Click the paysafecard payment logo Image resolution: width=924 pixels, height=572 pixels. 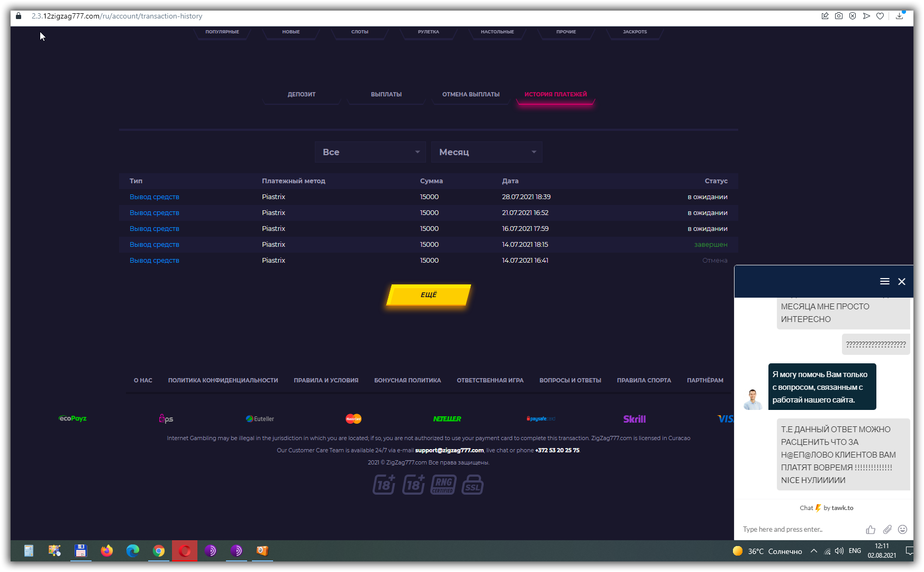coord(541,418)
